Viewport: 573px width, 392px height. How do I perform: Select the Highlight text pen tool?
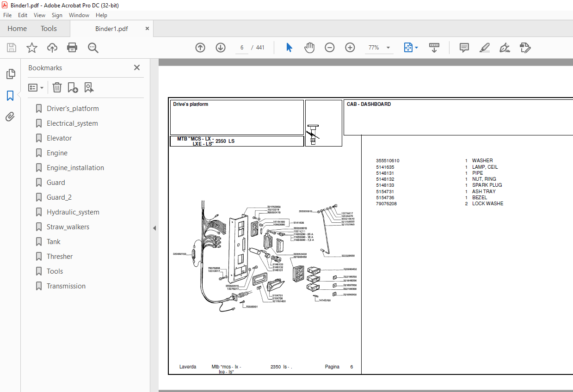pyautogui.click(x=484, y=48)
